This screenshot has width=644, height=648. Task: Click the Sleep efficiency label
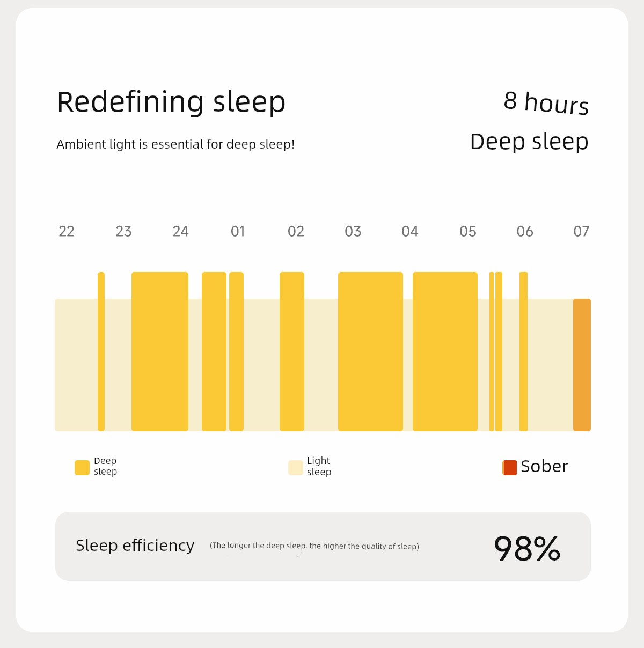[135, 546]
